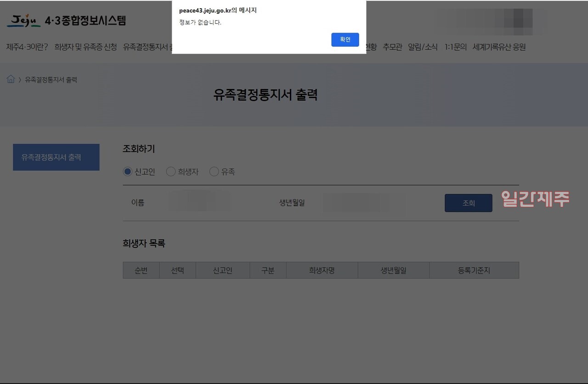
Task: Select 유족결정통지서 출력 in the sidebar
Action: (56, 157)
